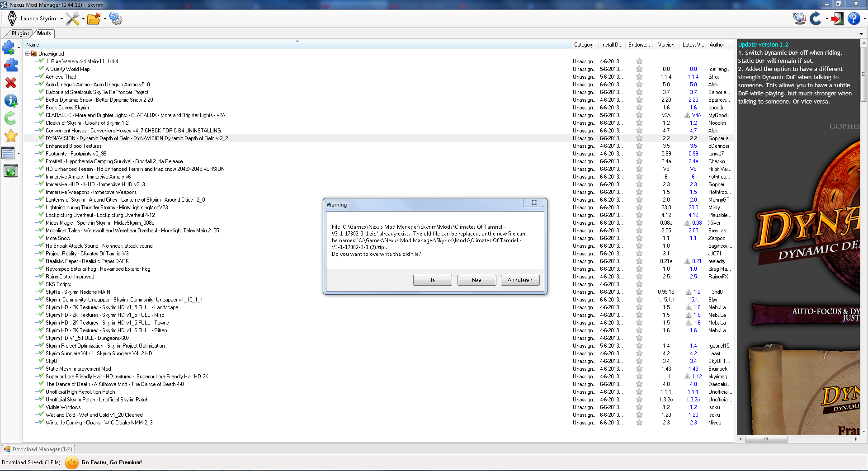Sort by the Version column header
This screenshot has height=471, width=868.
click(667, 45)
